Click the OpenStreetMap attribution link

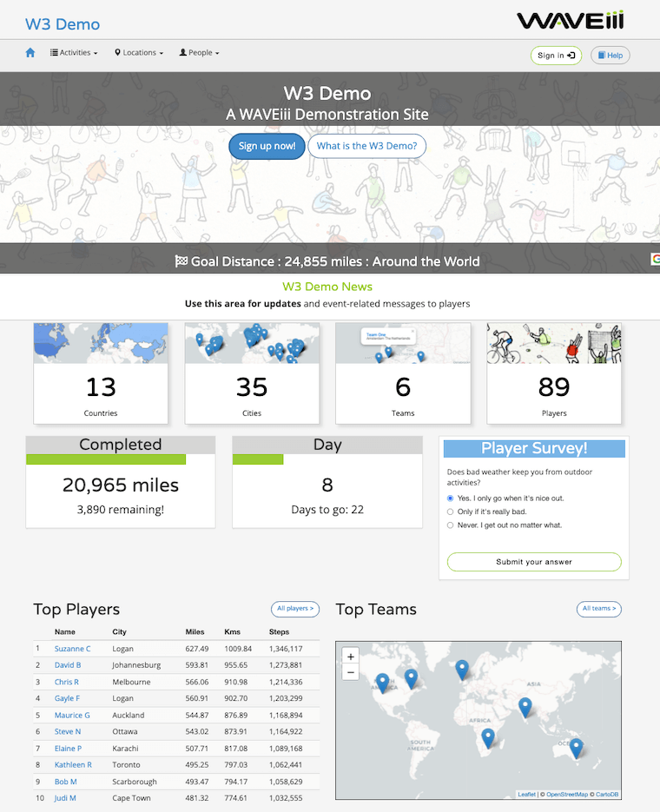(x=567, y=795)
